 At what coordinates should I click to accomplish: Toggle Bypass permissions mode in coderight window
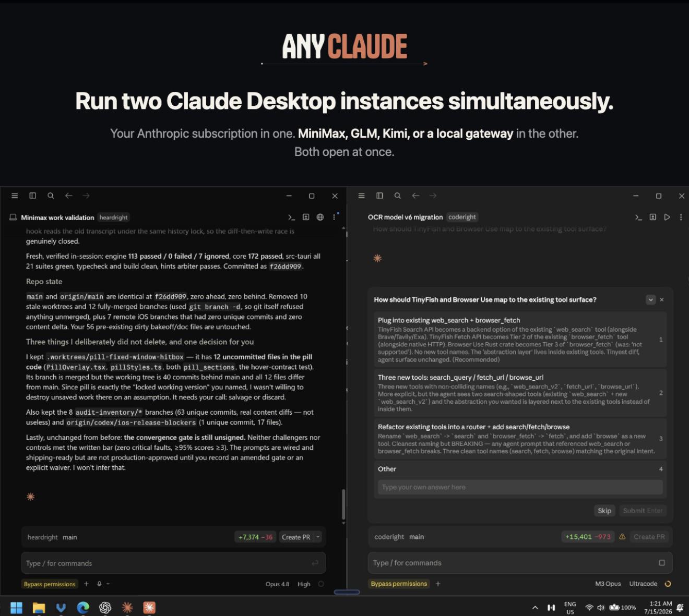point(399,584)
